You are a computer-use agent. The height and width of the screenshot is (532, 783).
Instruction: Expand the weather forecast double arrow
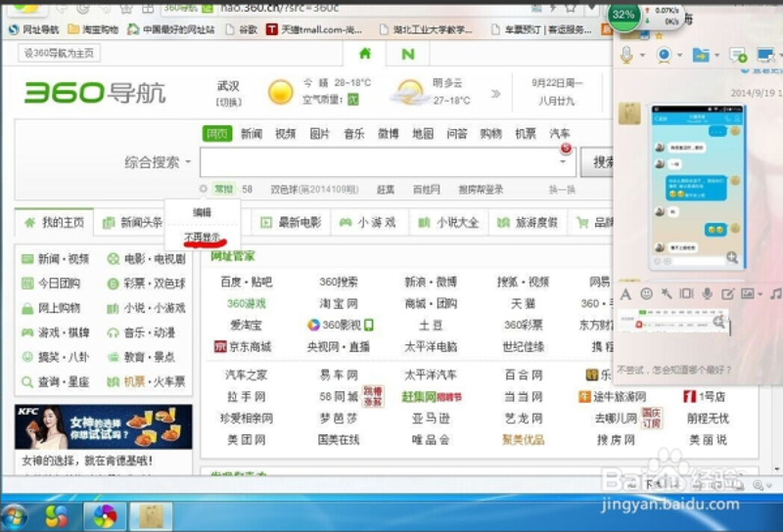point(496,93)
